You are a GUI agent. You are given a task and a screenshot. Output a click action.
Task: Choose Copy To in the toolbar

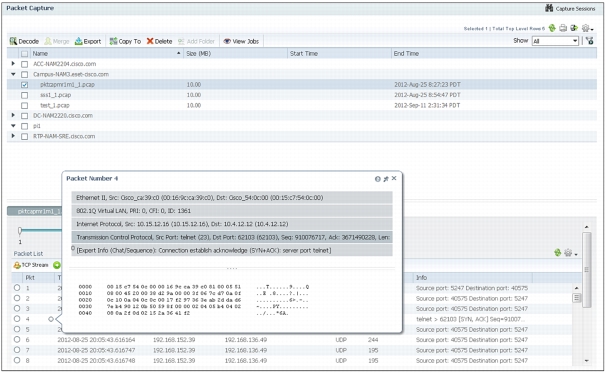(x=125, y=41)
